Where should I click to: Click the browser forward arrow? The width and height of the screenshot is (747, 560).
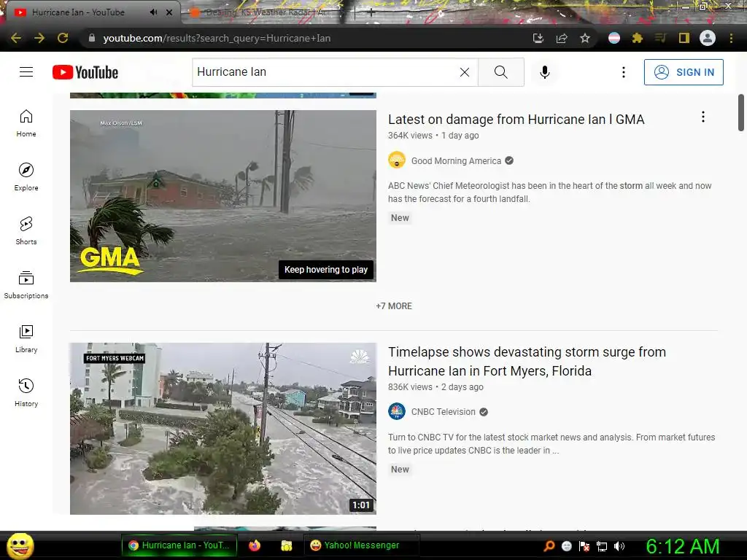click(x=39, y=38)
